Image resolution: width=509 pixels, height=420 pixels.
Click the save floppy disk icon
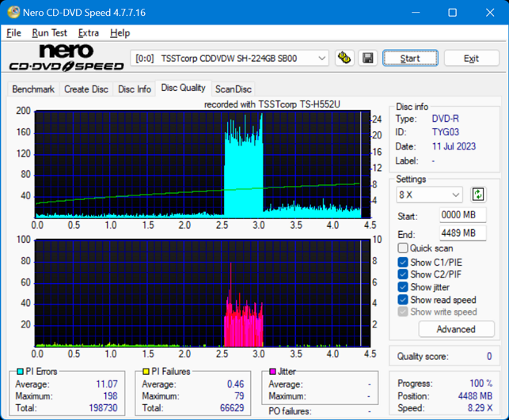point(368,58)
